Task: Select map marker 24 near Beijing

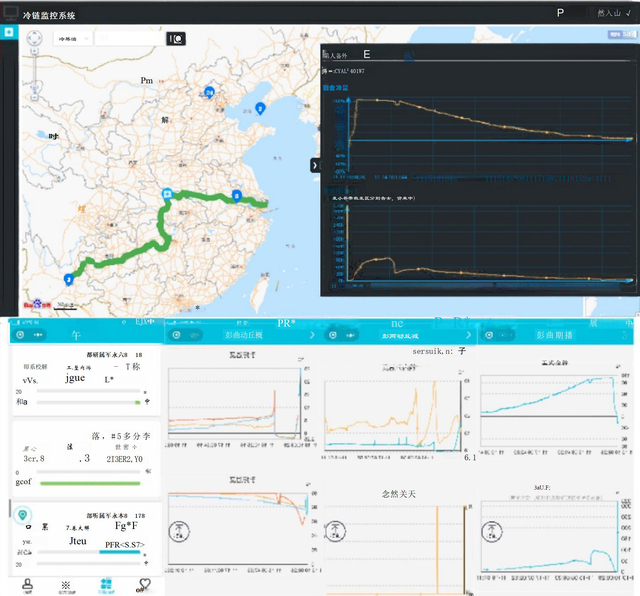Action: pos(209,92)
